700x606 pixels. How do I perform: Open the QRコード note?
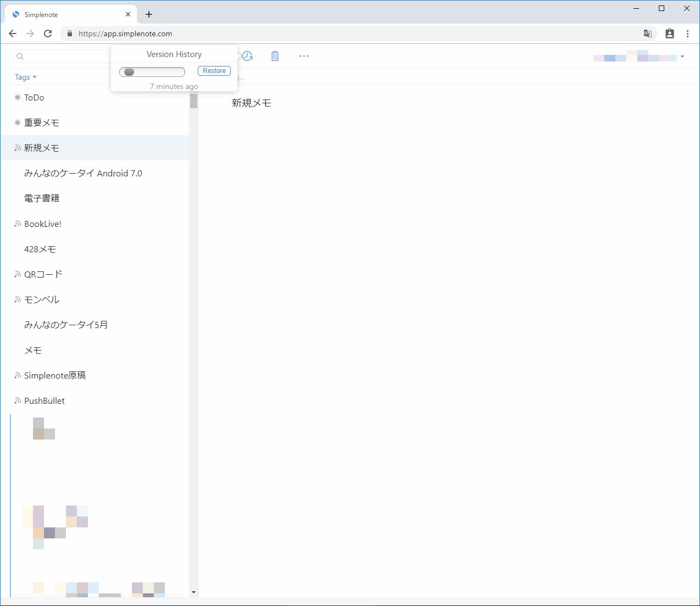point(95,274)
